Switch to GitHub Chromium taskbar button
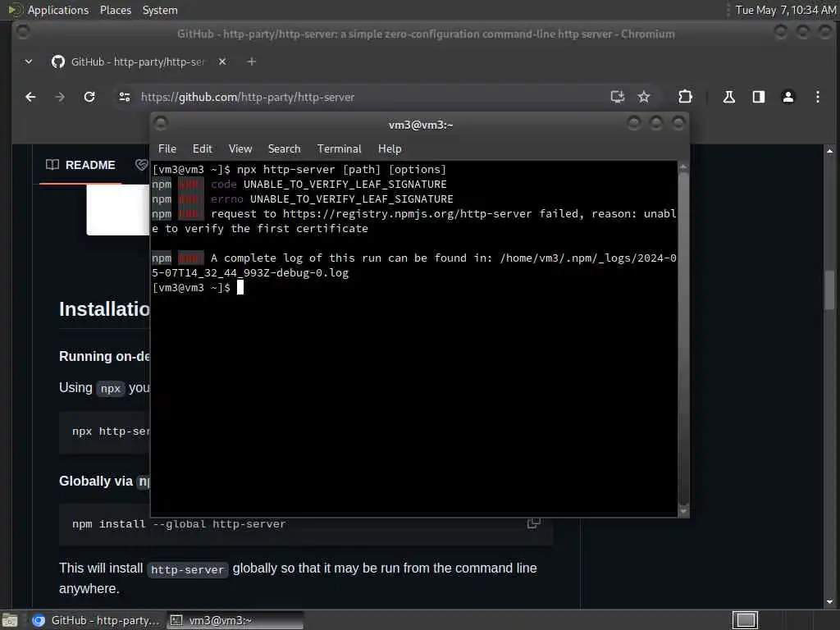Screen dimensions: 840x630 95,620
